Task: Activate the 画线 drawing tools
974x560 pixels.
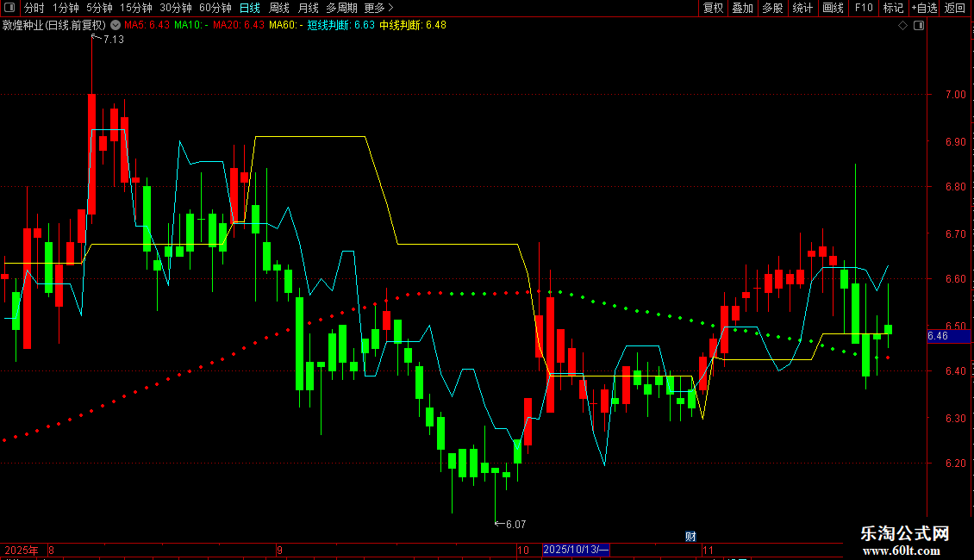Action: [833, 8]
